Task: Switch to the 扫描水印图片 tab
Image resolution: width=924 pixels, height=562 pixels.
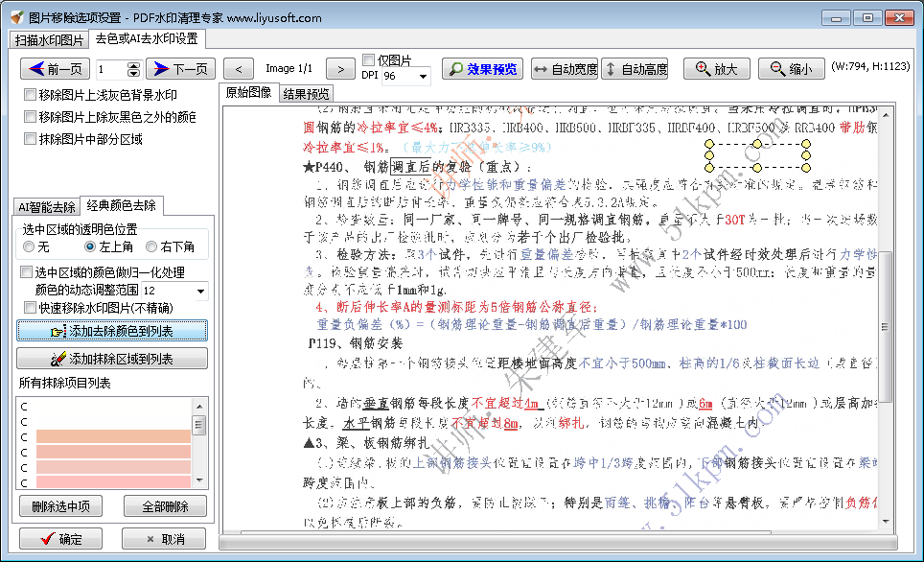Action: tap(52, 39)
